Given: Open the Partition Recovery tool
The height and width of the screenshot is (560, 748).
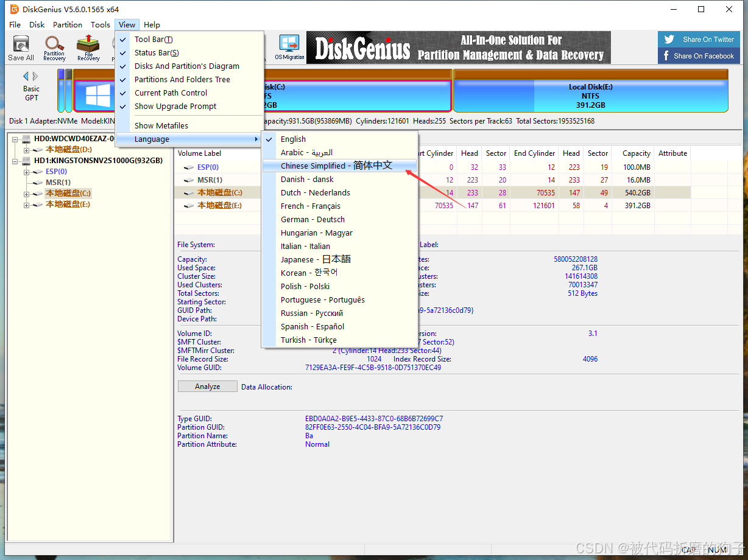Looking at the screenshot, I should pyautogui.click(x=54, y=48).
